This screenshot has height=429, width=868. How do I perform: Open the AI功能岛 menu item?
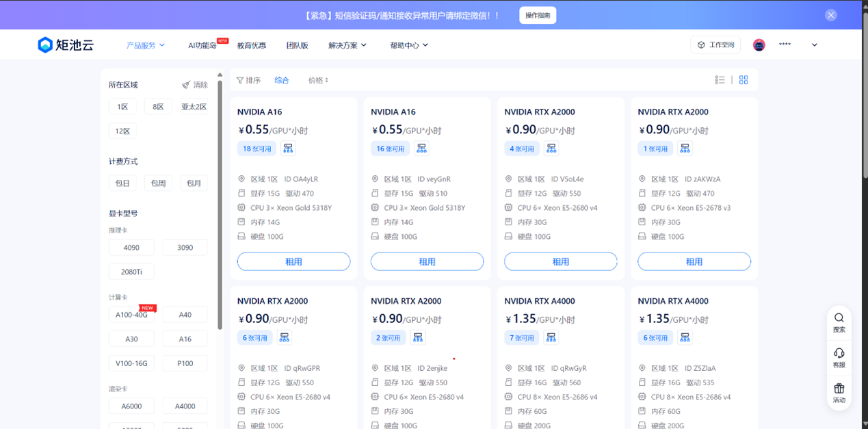(202, 45)
